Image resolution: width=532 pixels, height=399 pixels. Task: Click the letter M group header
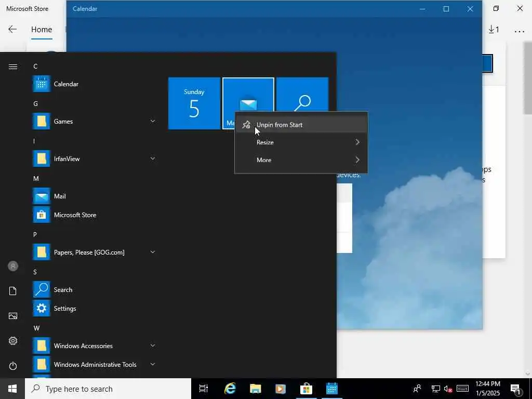[x=36, y=179]
